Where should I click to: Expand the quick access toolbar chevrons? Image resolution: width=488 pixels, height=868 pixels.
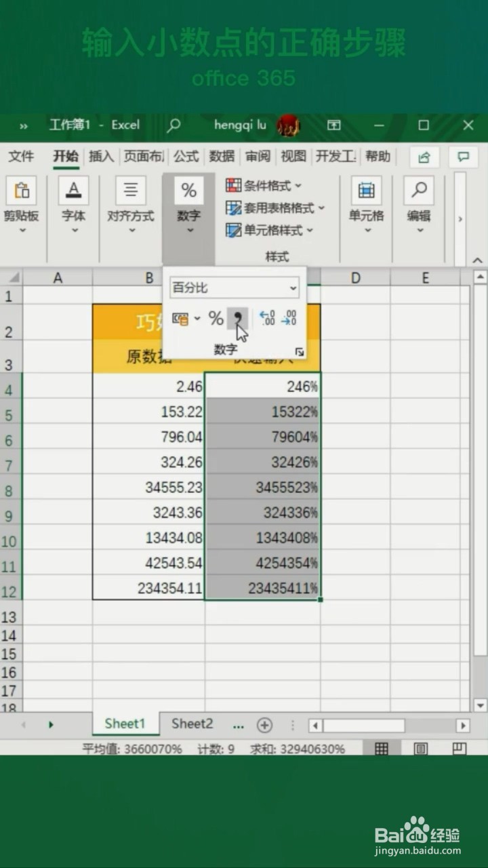click(x=24, y=125)
